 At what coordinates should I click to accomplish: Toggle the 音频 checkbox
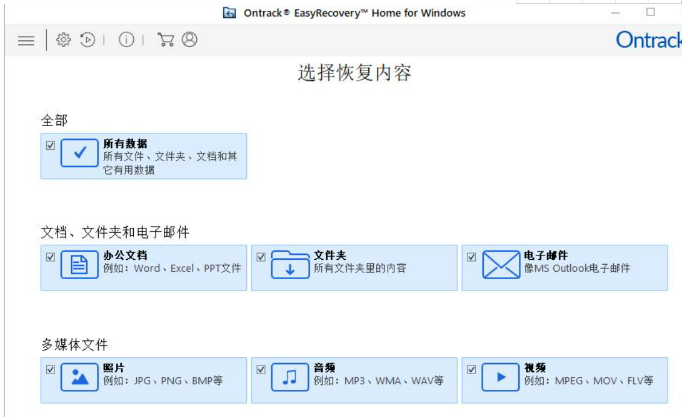click(x=261, y=370)
